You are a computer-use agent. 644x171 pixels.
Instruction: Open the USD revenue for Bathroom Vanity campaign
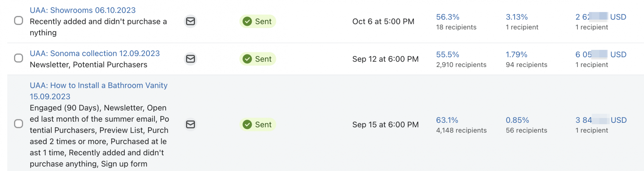pyautogui.click(x=601, y=120)
